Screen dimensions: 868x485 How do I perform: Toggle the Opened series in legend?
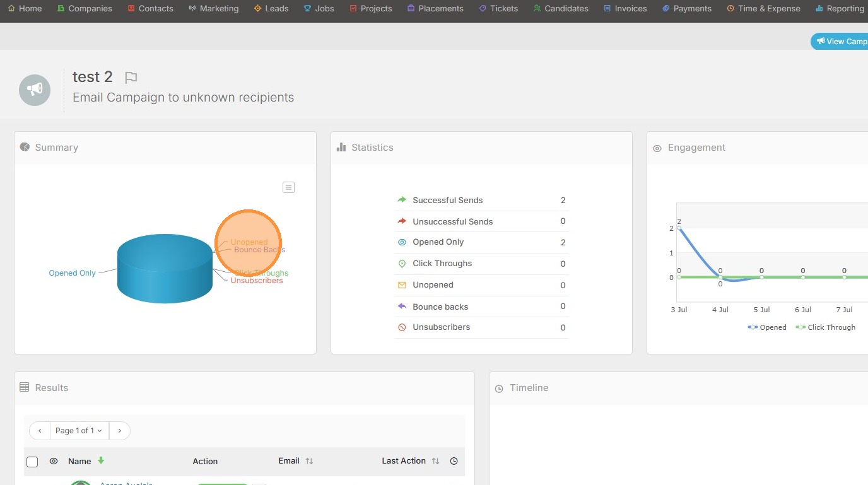pos(766,327)
